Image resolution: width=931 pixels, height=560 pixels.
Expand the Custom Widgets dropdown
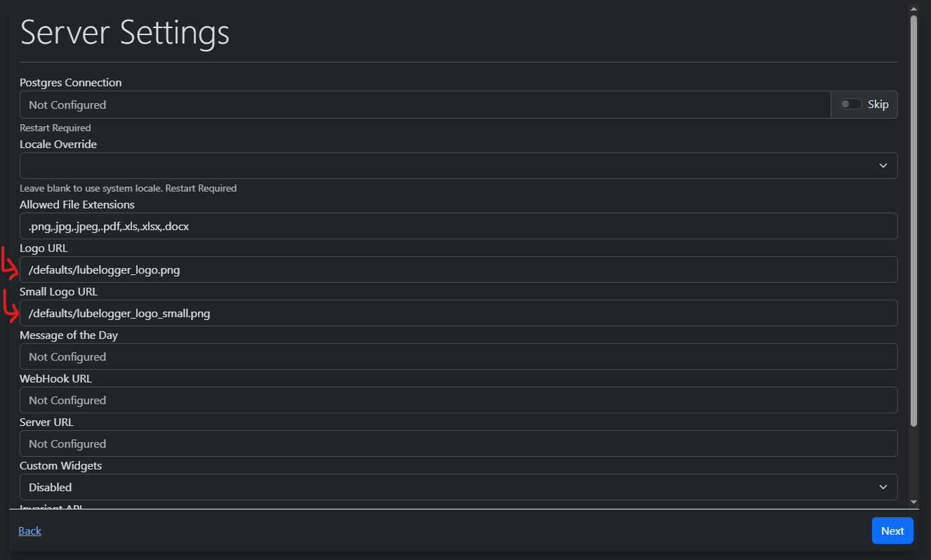[x=458, y=487]
